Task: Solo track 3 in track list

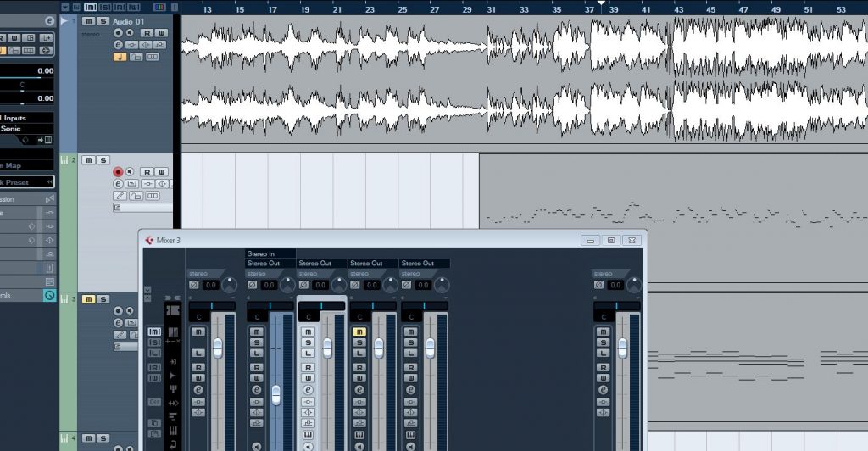Action: pos(103,298)
